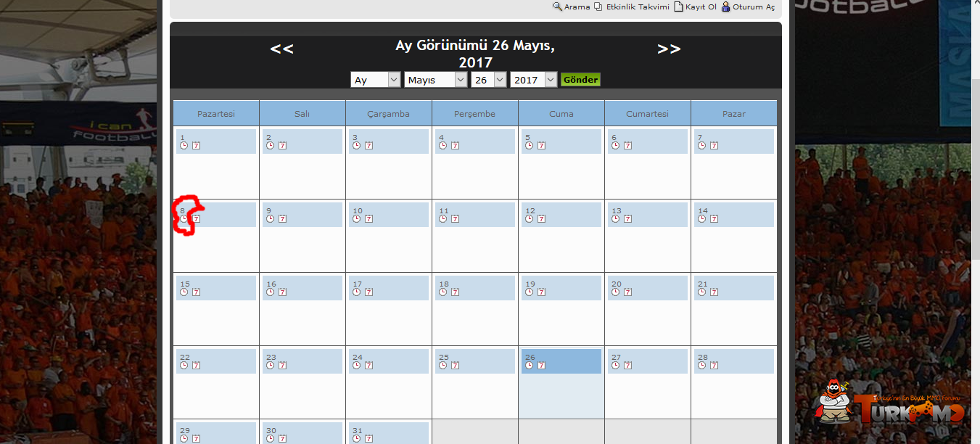Viewport: 980px width, 444px height.
Task: Click the clock icon under day 7
Action: point(702,145)
